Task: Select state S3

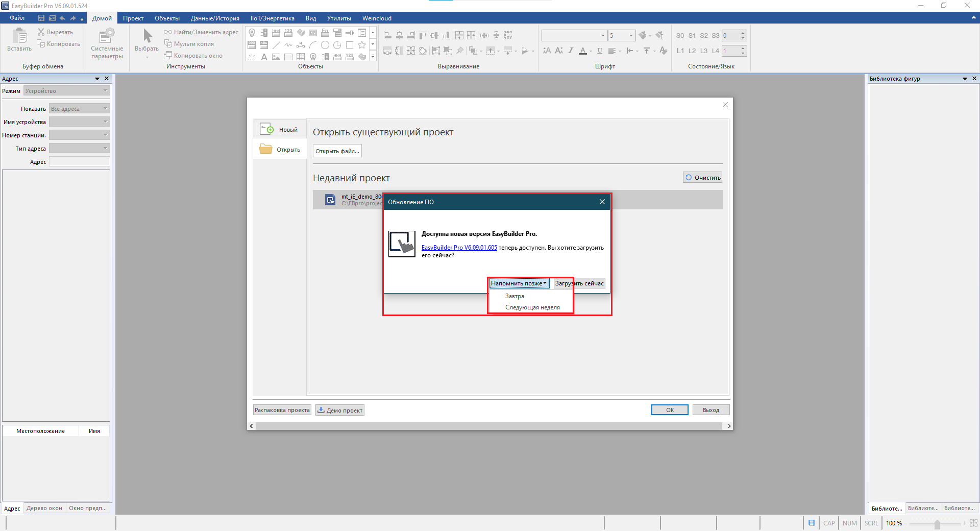Action: tap(716, 35)
